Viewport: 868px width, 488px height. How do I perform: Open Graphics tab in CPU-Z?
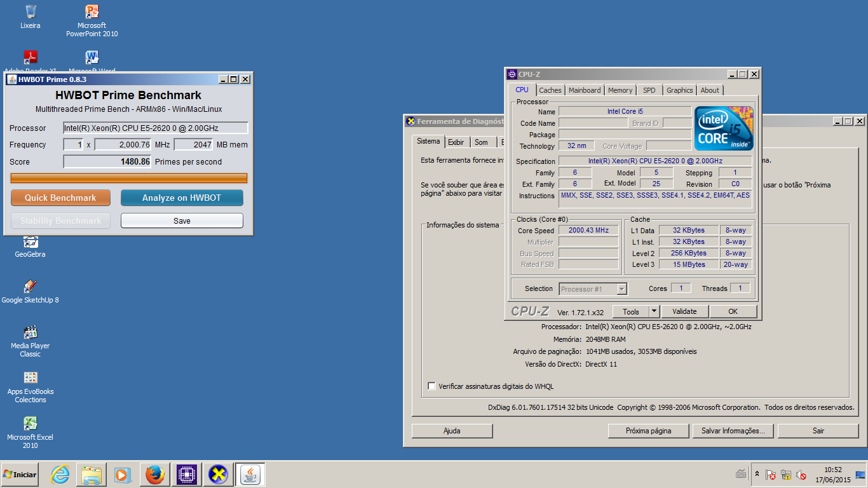680,90
